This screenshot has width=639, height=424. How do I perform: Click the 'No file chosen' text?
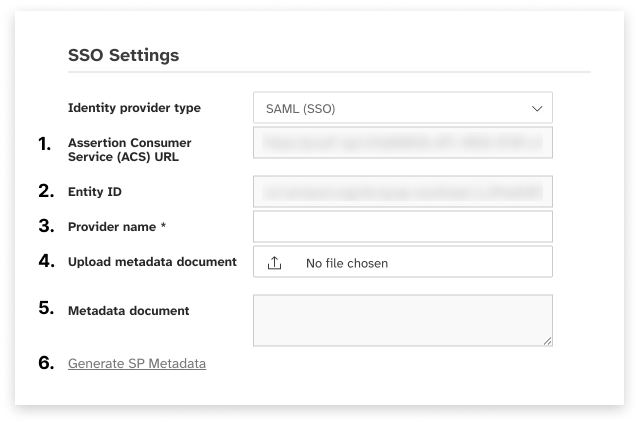pyautogui.click(x=346, y=263)
